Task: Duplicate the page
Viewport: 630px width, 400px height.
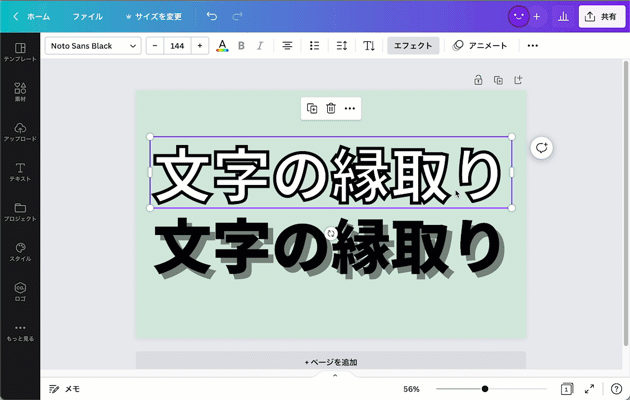Action: [x=498, y=80]
